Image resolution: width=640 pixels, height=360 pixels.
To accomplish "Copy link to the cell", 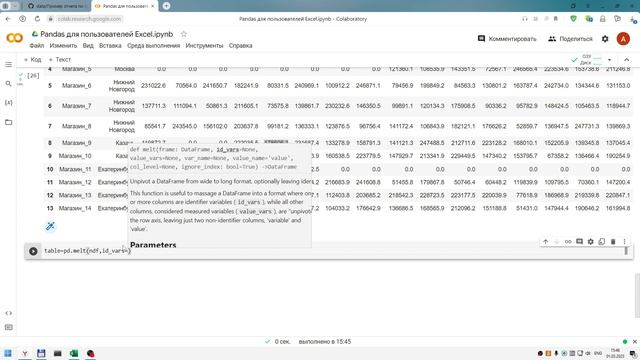I will pyautogui.click(x=568, y=242).
